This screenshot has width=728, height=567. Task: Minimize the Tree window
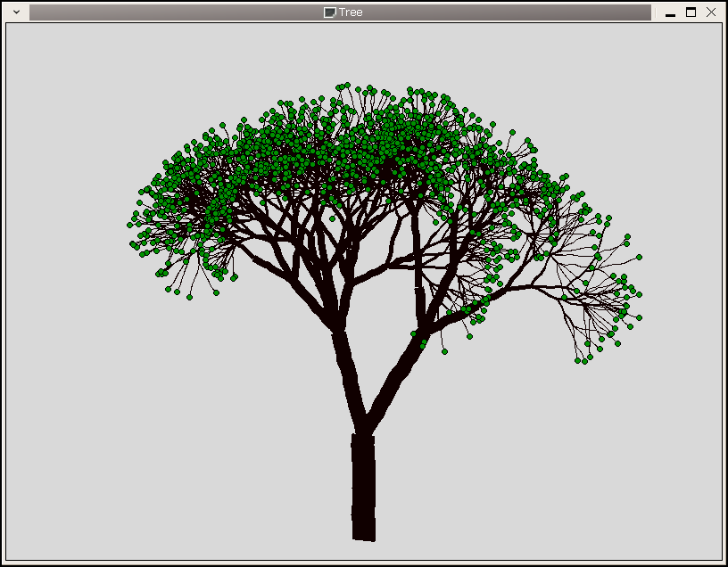670,12
